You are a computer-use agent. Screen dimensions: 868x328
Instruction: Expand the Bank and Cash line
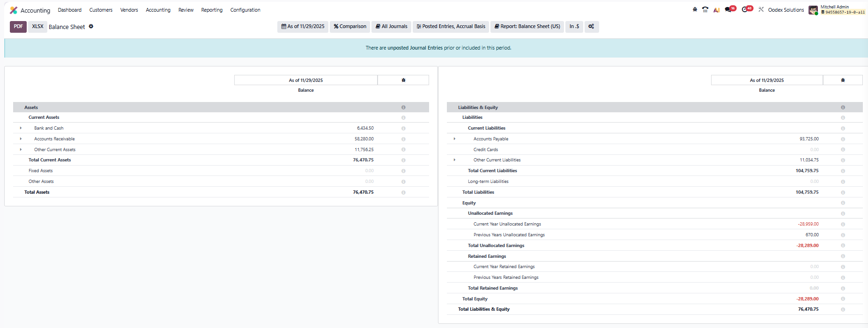point(21,128)
